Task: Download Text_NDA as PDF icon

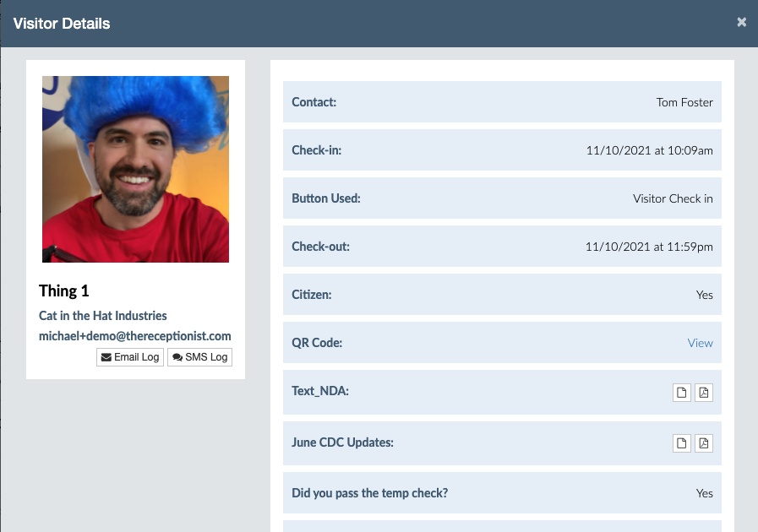Action: [x=704, y=393]
